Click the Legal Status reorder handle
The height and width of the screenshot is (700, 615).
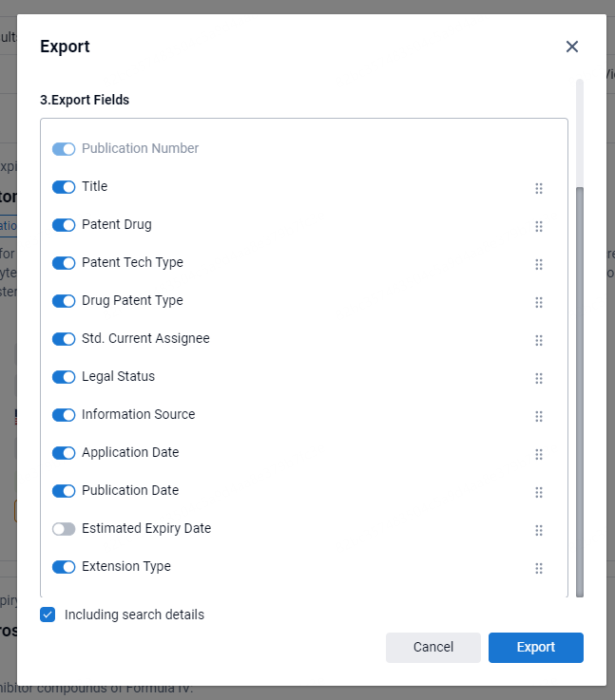click(539, 378)
